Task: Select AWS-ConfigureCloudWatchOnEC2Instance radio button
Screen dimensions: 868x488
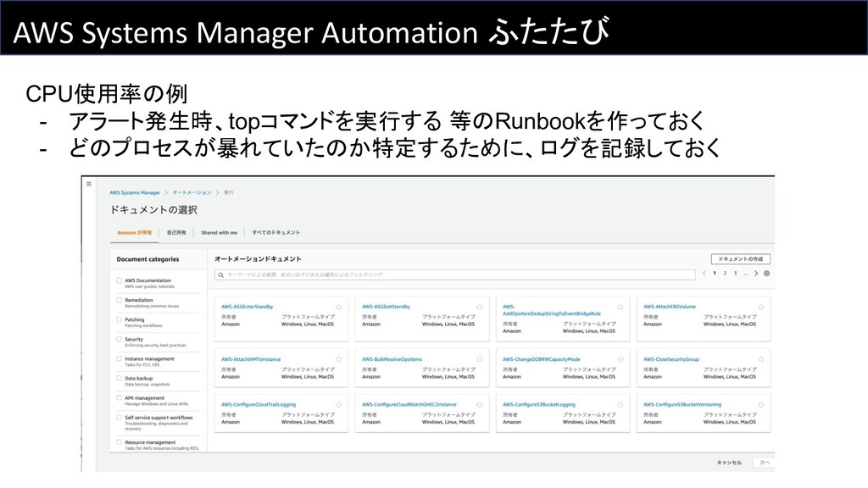Action: pos(480,405)
